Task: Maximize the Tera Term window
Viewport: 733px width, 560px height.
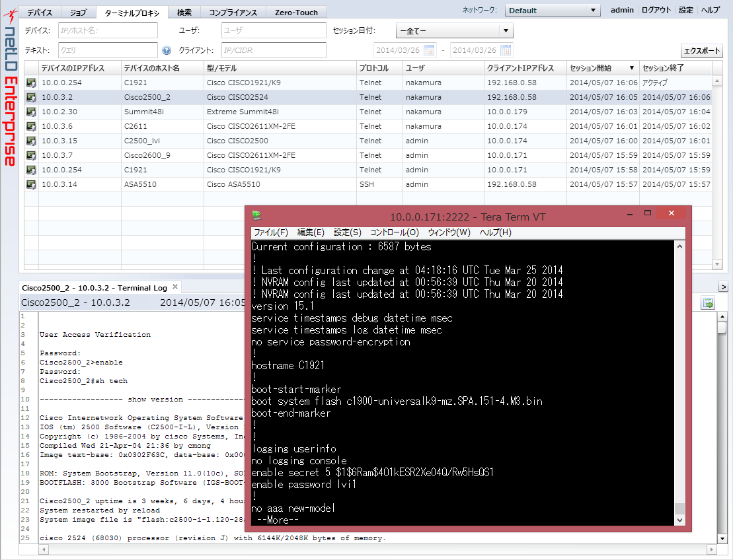Action: (x=648, y=213)
